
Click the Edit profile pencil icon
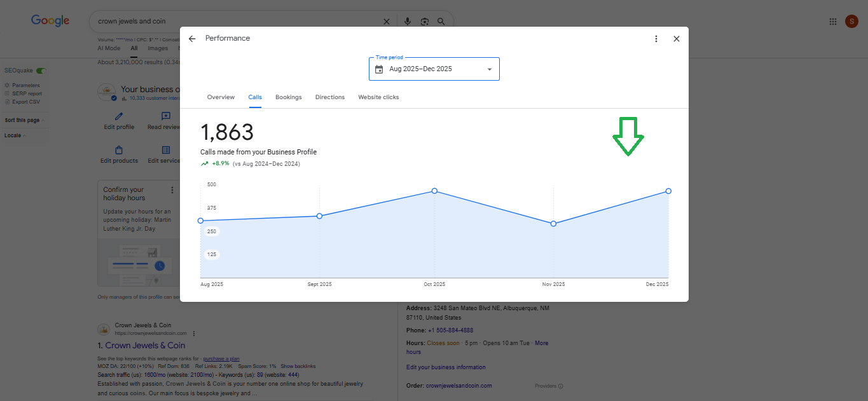pyautogui.click(x=119, y=116)
